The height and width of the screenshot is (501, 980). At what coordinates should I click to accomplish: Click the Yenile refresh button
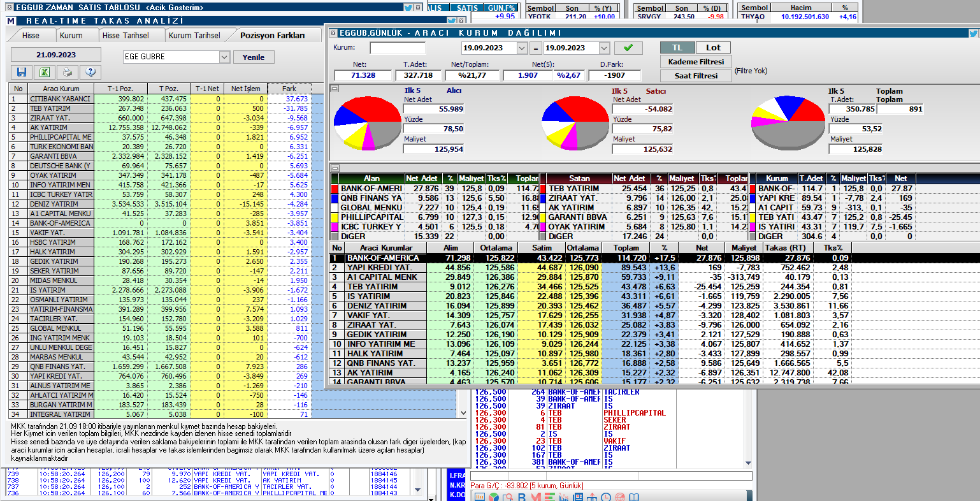point(253,57)
